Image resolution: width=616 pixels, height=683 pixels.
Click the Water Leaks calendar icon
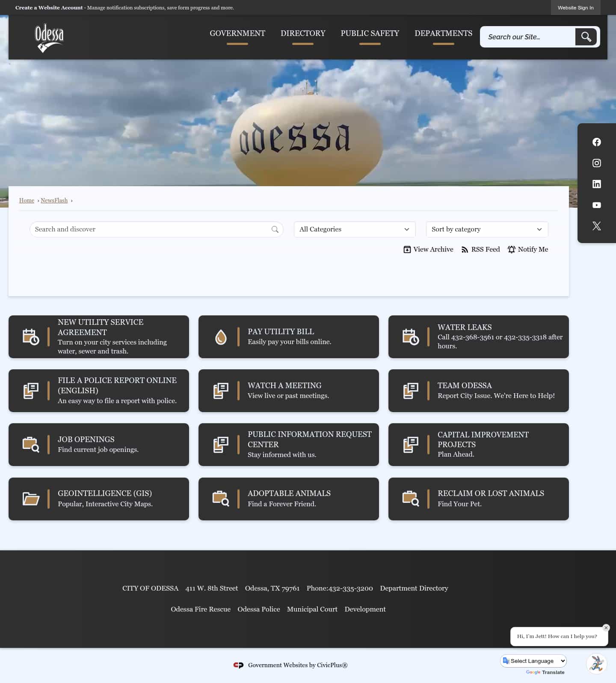(411, 337)
